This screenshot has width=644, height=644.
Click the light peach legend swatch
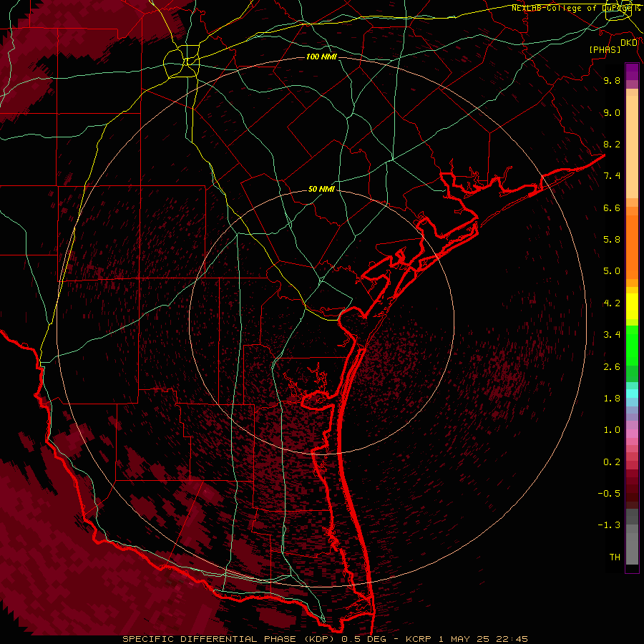point(632,147)
